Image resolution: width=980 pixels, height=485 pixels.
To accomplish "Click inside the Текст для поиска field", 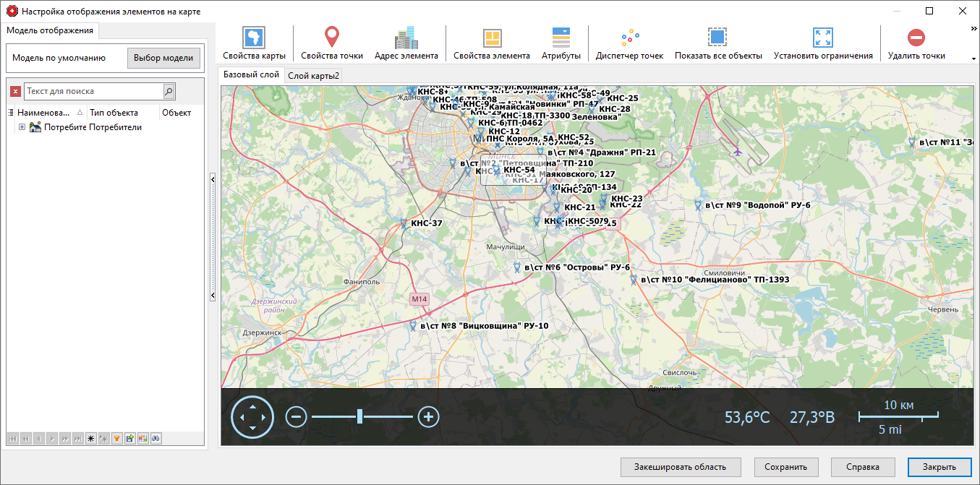I will pyautogui.click(x=94, y=92).
